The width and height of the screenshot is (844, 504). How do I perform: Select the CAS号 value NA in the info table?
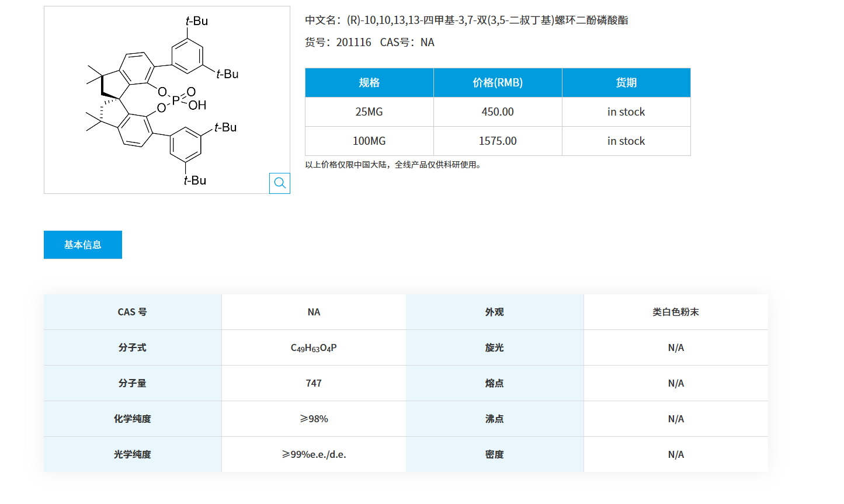pyautogui.click(x=314, y=312)
